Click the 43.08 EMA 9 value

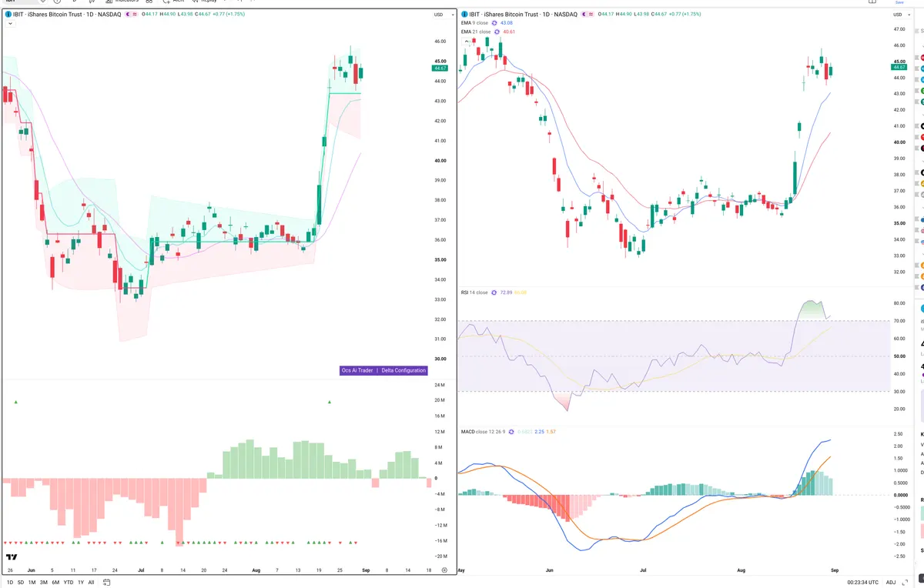[x=507, y=23]
